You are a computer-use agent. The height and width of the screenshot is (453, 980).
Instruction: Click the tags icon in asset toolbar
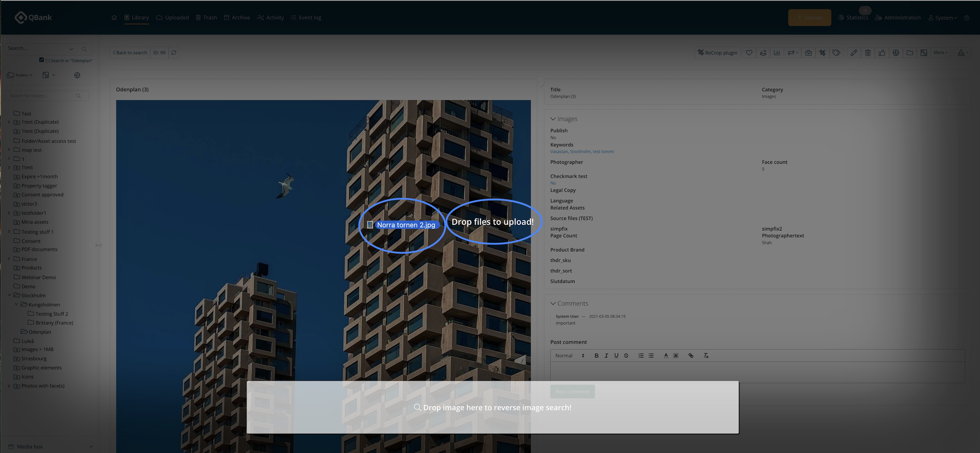(836, 53)
